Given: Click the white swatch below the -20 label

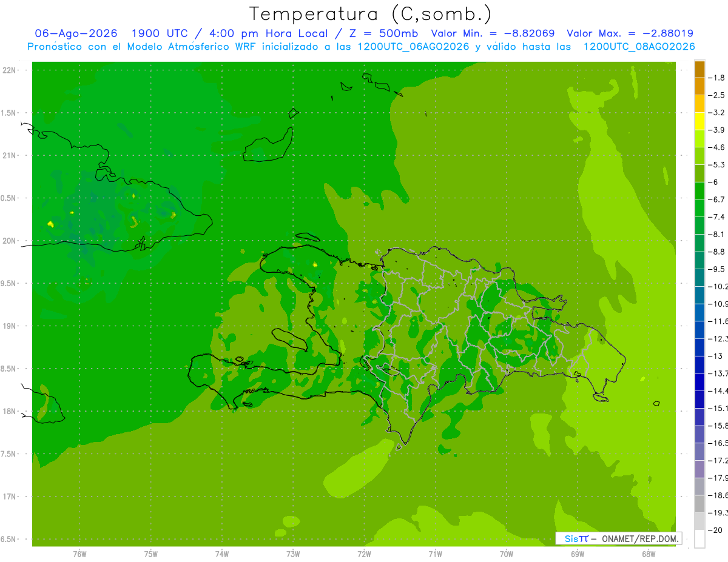Looking at the screenshot, I should coord(699,539).
